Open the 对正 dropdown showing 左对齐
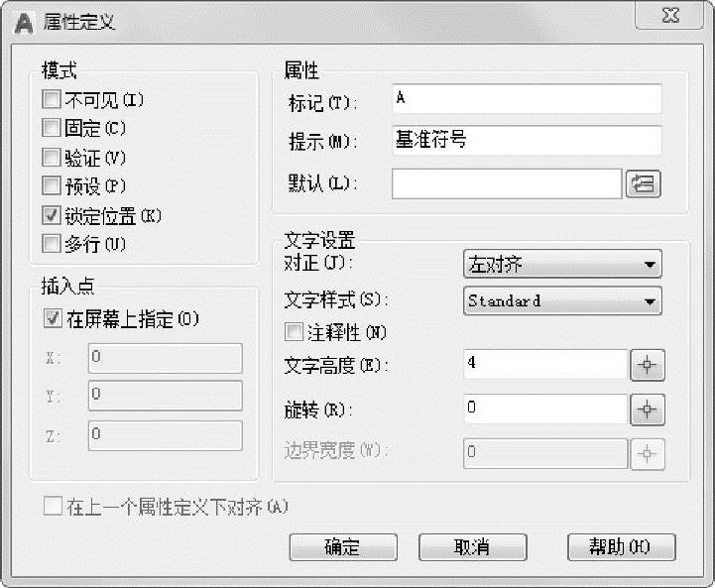Image resolution: width=715 pixels, height=588 pixels. 562,265
